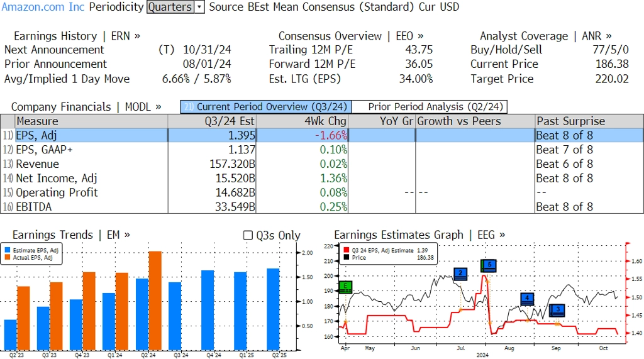Click red Q3 24 EPS estimate legend swatch
This screenshot has width=644, height=359.
click(347, 250)
